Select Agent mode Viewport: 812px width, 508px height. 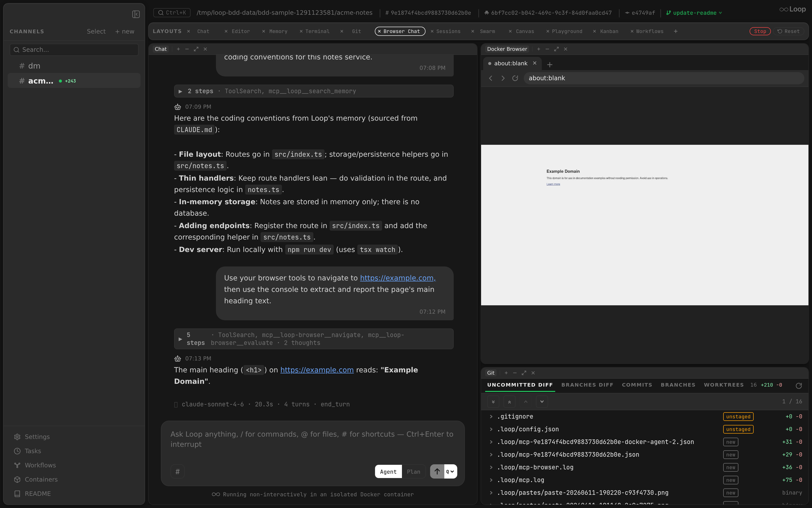388,472
